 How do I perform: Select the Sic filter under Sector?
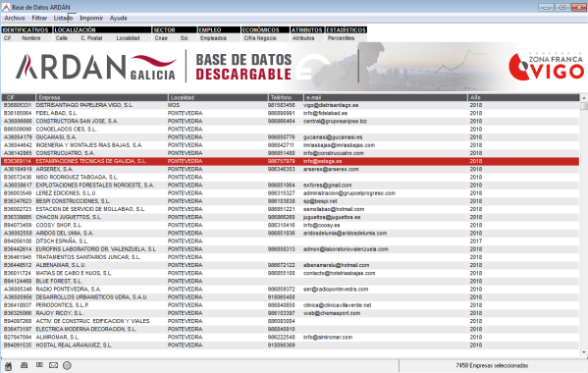tap(185, 38)
